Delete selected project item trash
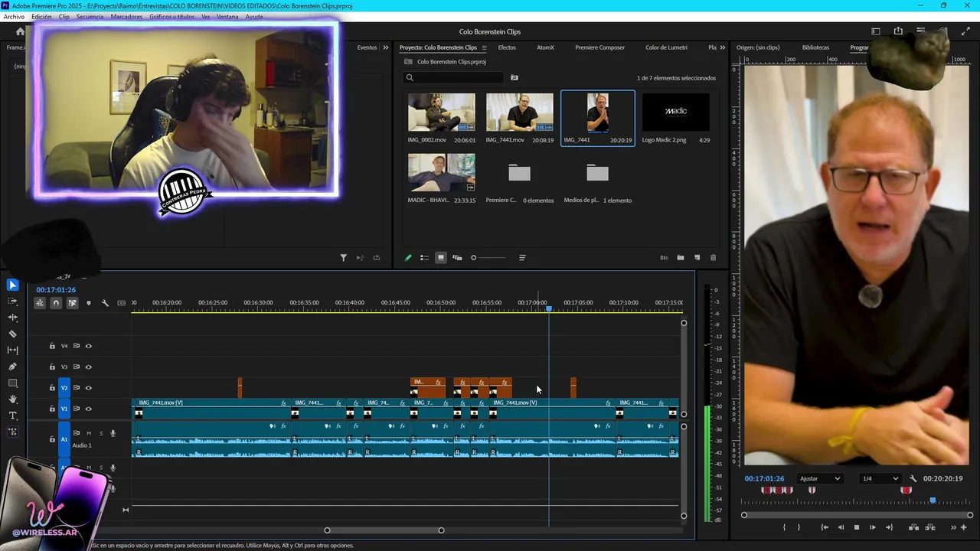The image size is (980, 551). [x=713, y=258]
